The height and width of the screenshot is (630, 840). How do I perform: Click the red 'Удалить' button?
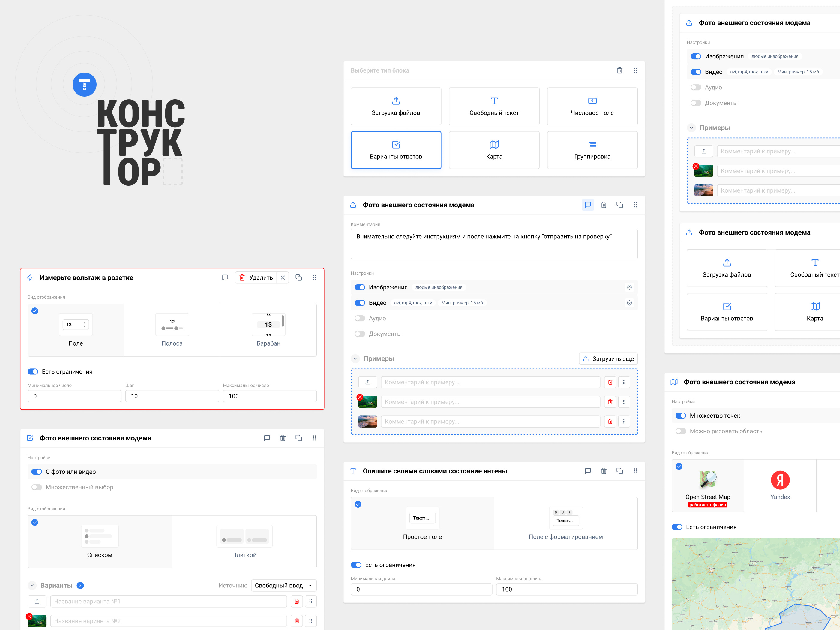tap(256, 277)
